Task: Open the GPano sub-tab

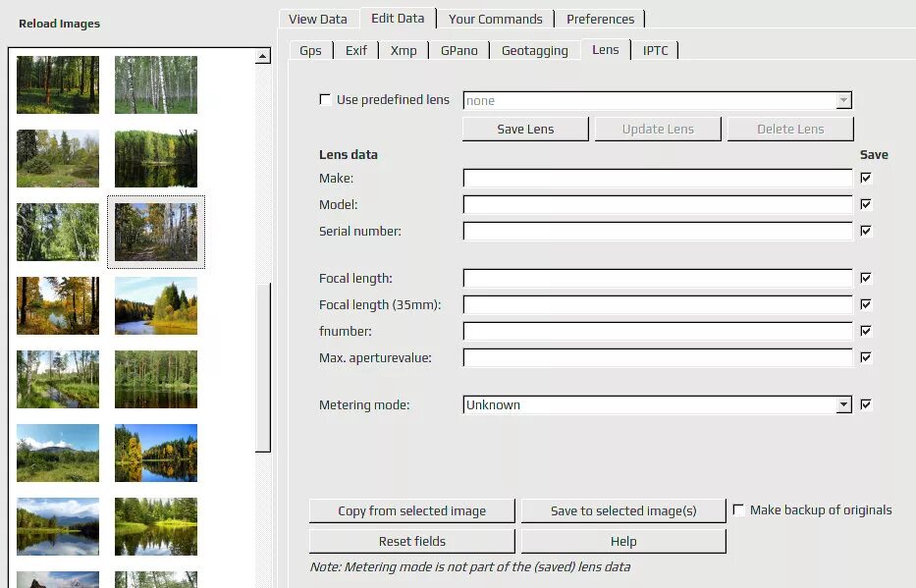Action: click(459, 50)
